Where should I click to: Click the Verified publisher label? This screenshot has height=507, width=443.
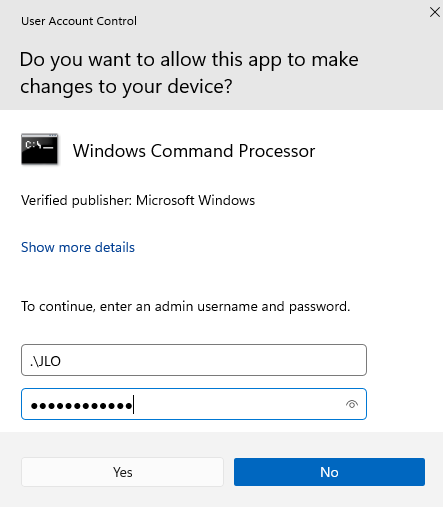(76, 201)
